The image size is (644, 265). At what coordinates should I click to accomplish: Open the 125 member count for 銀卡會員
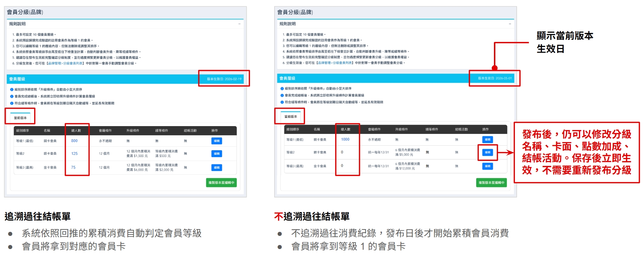coord(74,153)
